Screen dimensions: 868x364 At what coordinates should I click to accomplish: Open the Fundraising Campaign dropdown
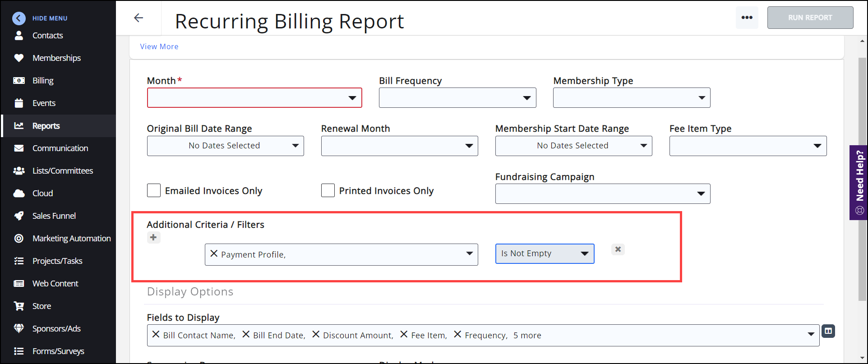tap(602, 194)
